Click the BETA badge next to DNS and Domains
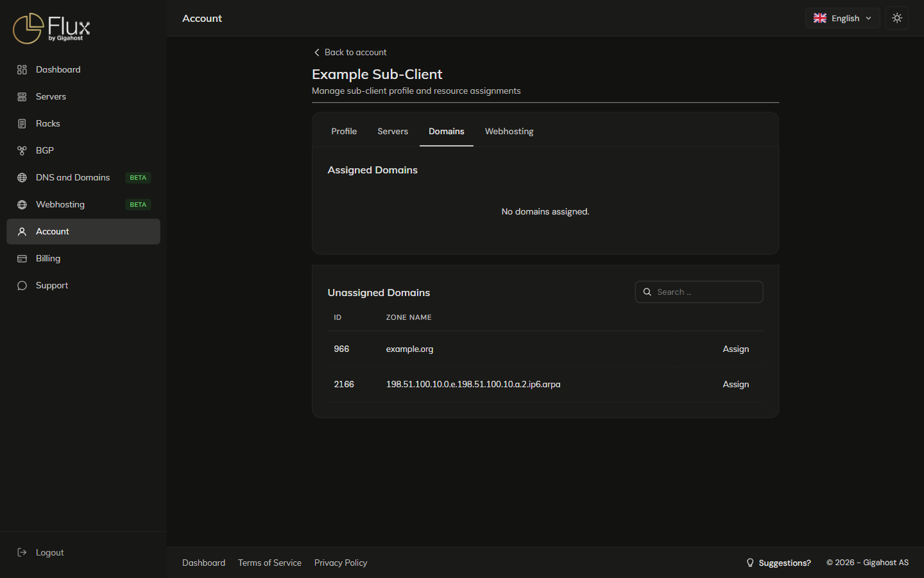The width and height of the screenshot is (924, 578). pos(138,177)
